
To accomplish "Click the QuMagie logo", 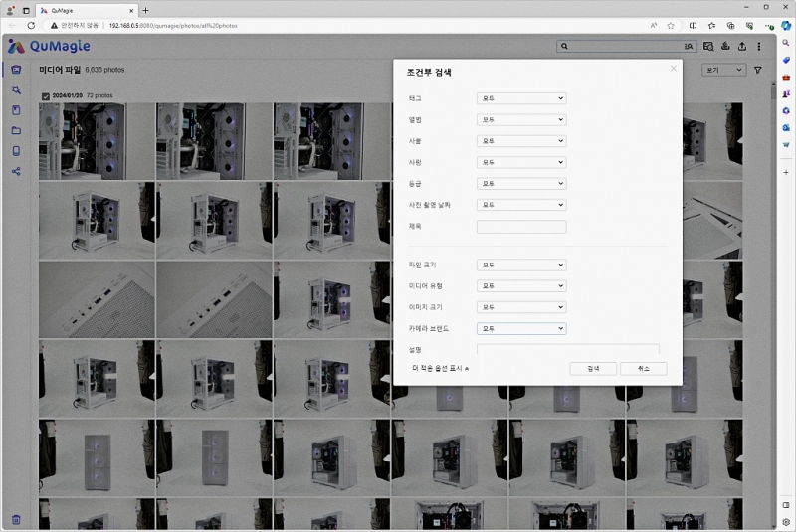I will click(50, 46).
